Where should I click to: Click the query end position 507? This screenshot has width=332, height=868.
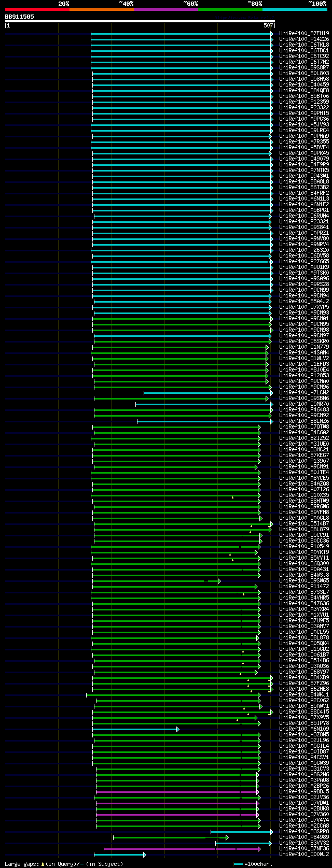click(x=268, y=25)
